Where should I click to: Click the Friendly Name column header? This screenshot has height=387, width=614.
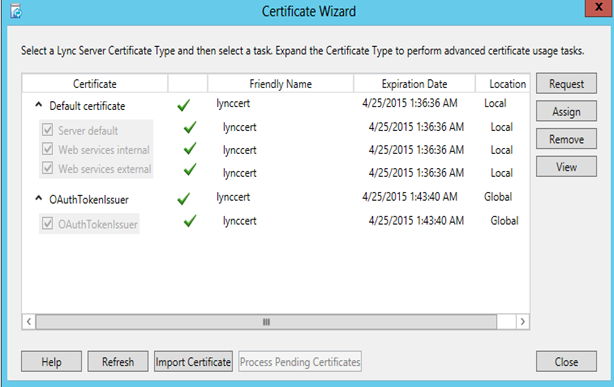pyautogui.click(x=280, y=83)
